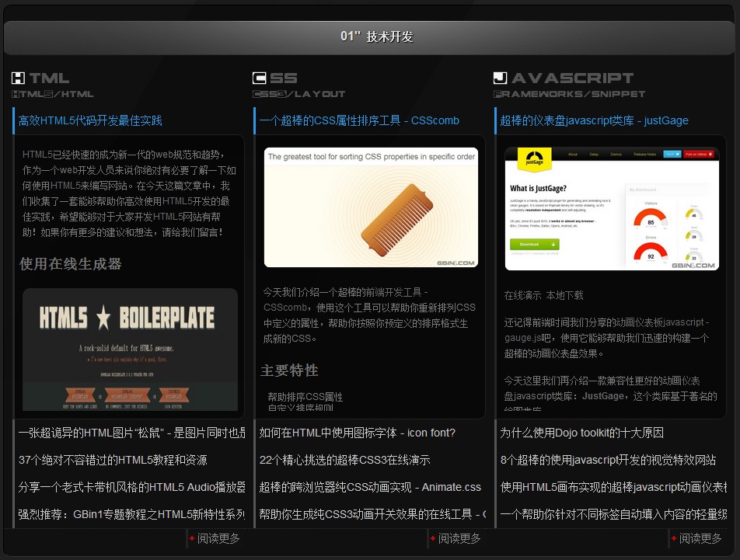Click the J letter icon of JAVASCRIPT
Viewport: 740px width, 560px height.
(x=501, y=78)
